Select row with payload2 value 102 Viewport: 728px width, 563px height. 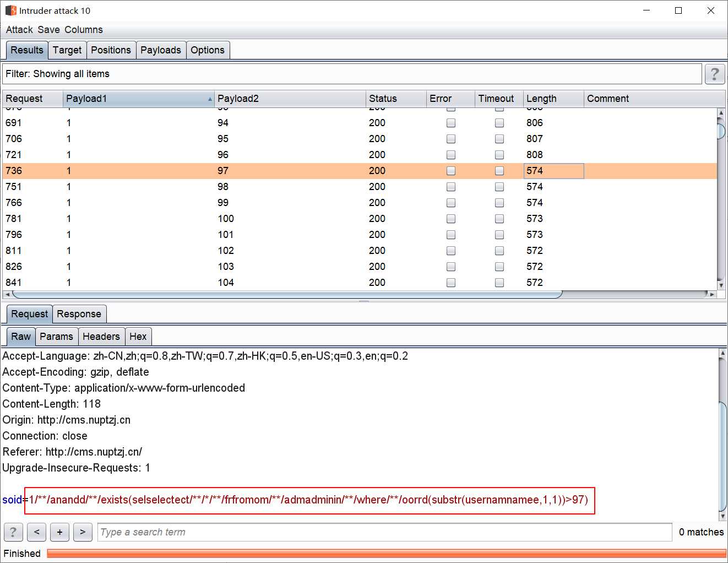coord(360,251)
